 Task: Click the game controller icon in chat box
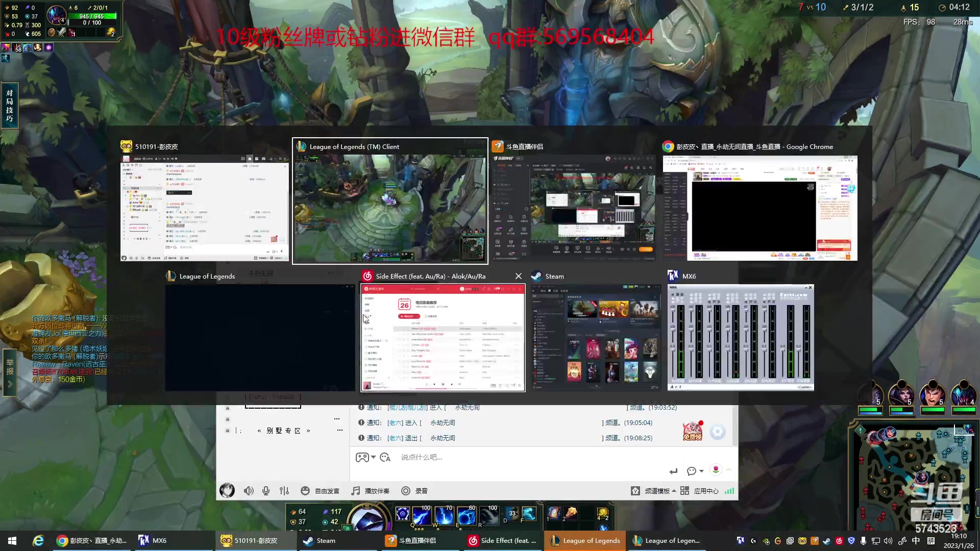362,457
